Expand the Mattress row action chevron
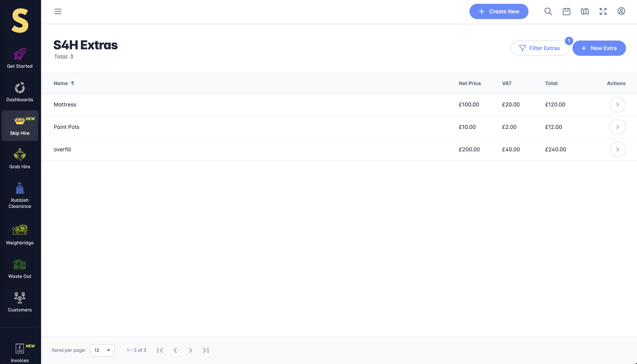Image resolution: width=637 pixels, height=364 pixels. (617, 105)
